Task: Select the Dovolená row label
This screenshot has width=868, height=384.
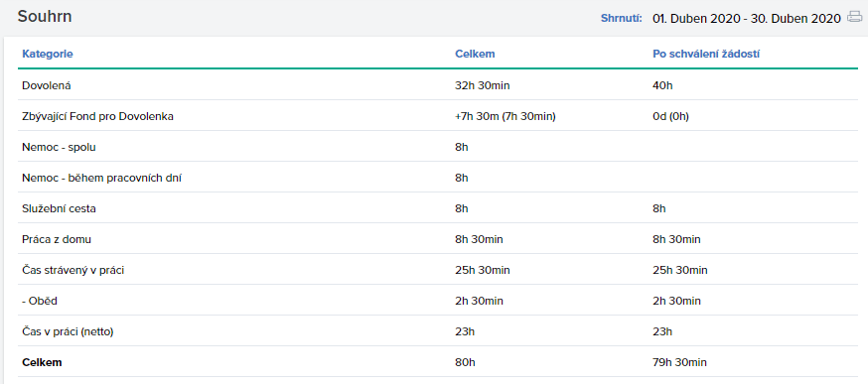Action: tap(47, 85)
